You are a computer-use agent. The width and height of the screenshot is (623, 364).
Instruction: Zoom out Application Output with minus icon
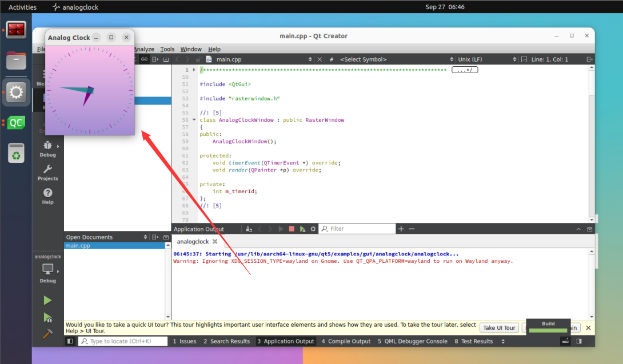pyautogui.click(x=412, y=229)
